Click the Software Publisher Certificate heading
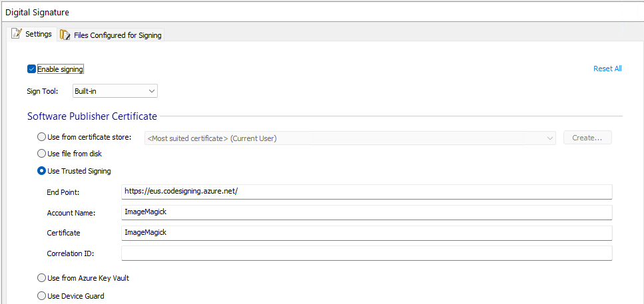644x304 pixels. [92, 116]
